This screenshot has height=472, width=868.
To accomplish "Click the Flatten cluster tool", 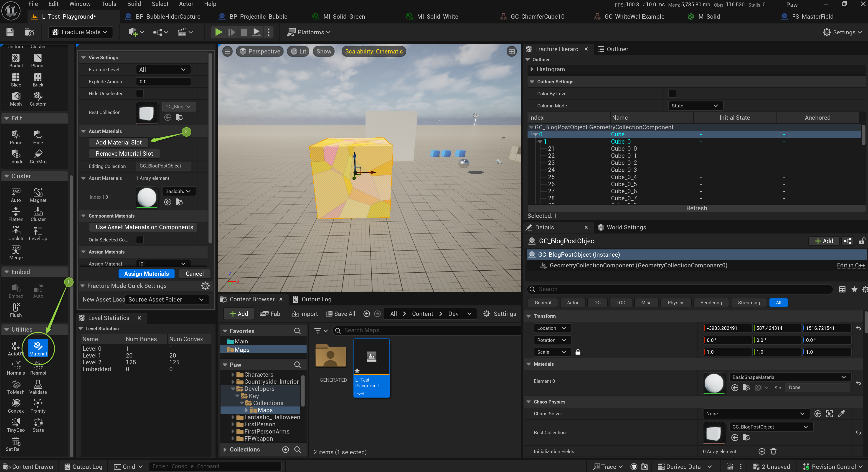I will pos(16,215).
